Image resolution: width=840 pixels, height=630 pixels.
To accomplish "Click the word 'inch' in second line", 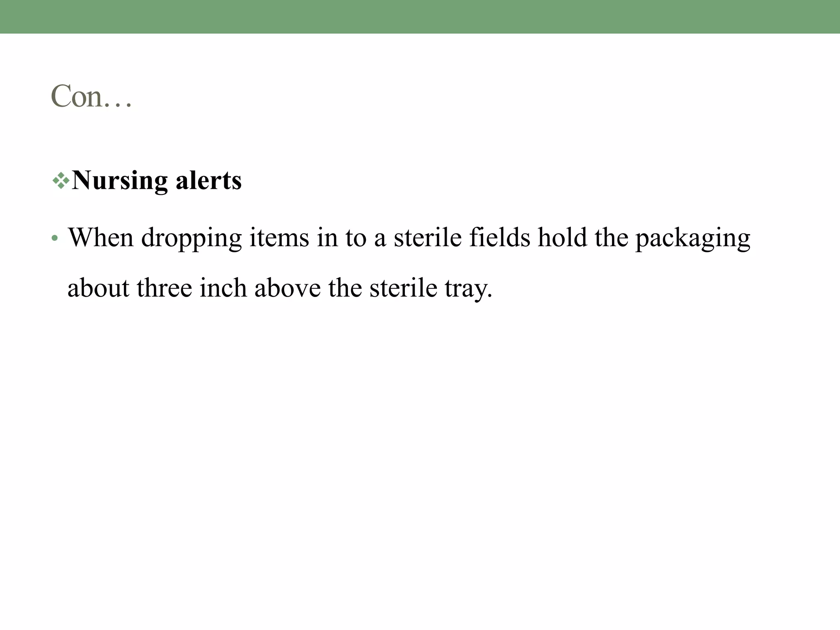I will 223,288.
